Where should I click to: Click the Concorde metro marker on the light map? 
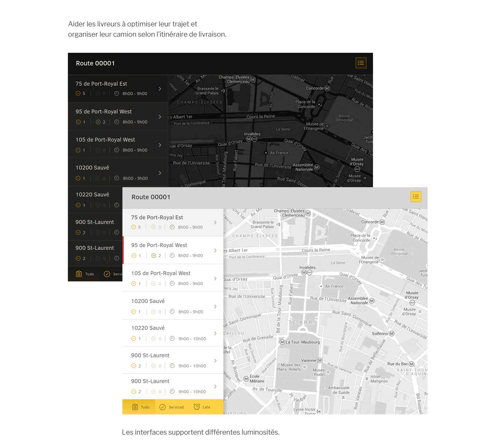pyautogui.click(x=382, y=222)
